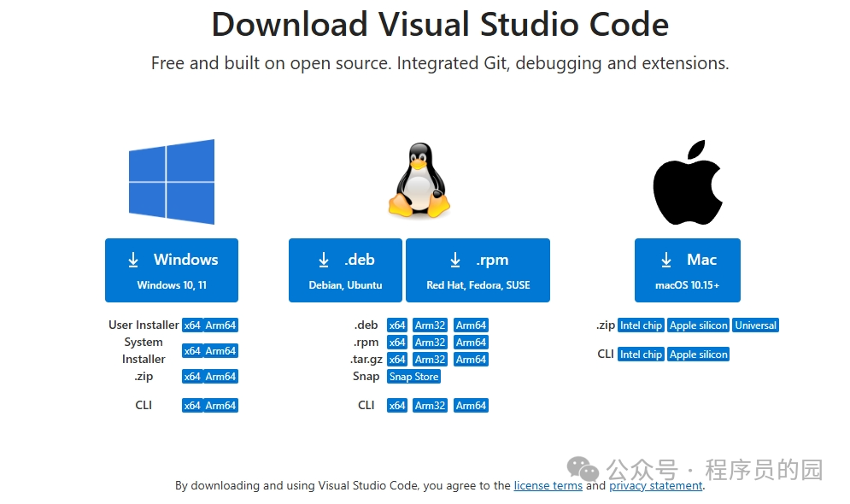Choose Linux .rpm Arm64 package
Screen dimensions: 850x504
pos(471,343)
